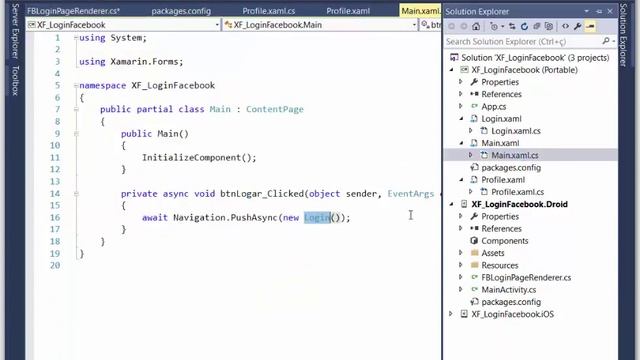The width and height of the screenshot is (640, 360).
Task: Collapse the Main.xaml node
Action: 461,143
